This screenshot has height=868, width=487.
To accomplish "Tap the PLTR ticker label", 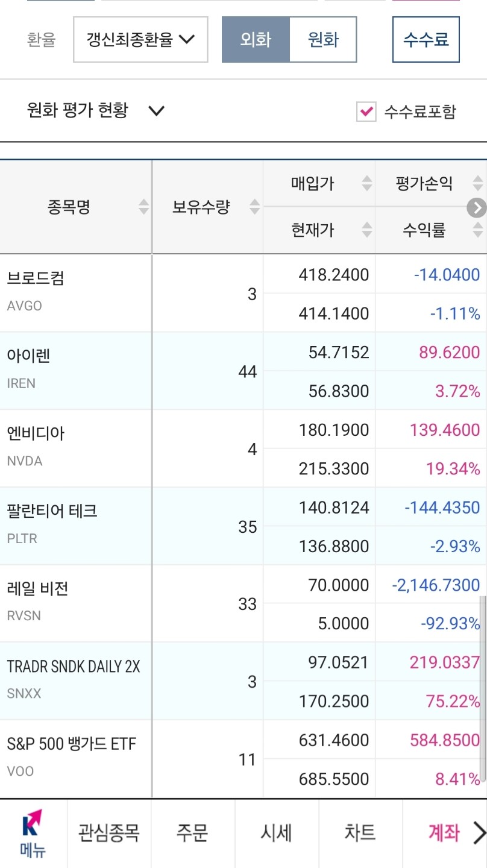I will 22,539.
